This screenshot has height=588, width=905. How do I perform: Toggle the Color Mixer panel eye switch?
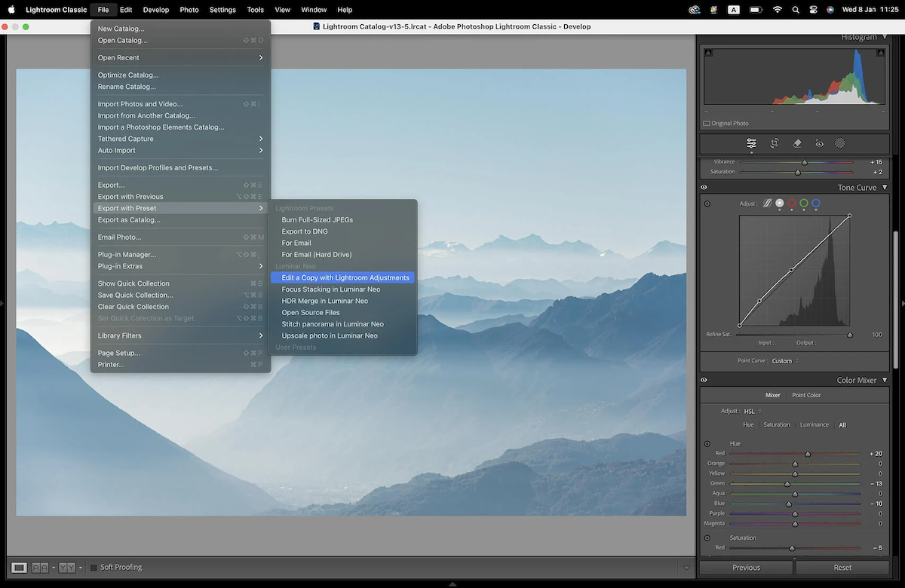click(x=704, y=380)
